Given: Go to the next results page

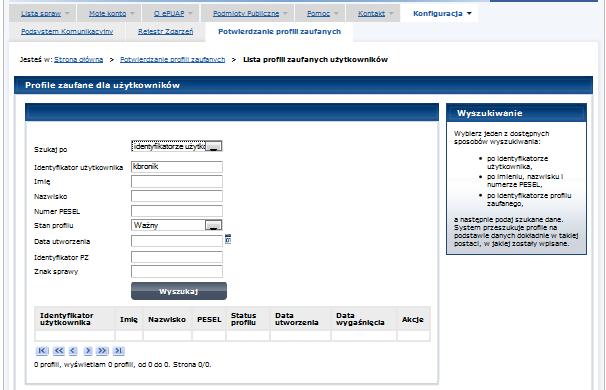Looking at the screenshot, I should [x=88, y=351].
